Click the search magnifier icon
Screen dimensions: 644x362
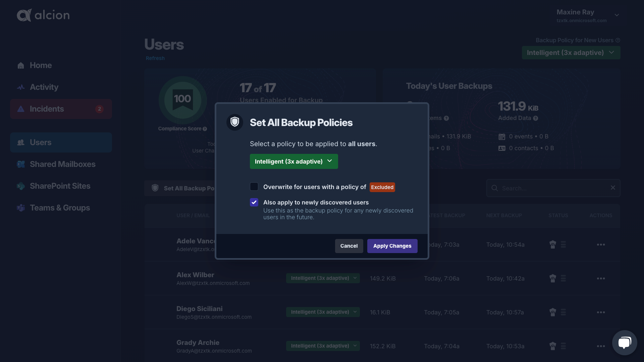[495, 188]
